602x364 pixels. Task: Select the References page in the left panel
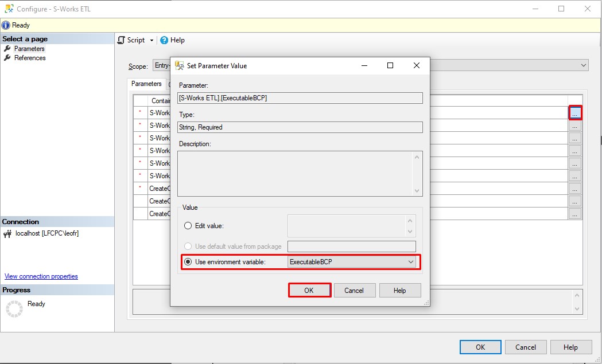coord(30,58)
